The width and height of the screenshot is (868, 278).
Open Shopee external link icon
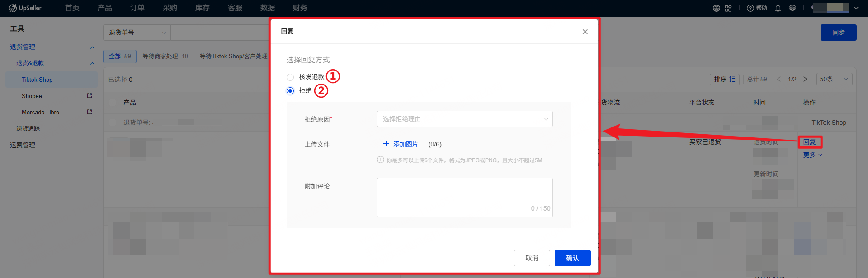click(x=90, y=96)
